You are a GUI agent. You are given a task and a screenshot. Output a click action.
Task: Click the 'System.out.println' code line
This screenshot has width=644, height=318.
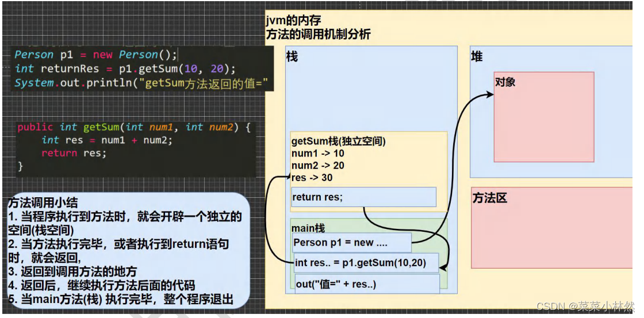coord(141,83)
